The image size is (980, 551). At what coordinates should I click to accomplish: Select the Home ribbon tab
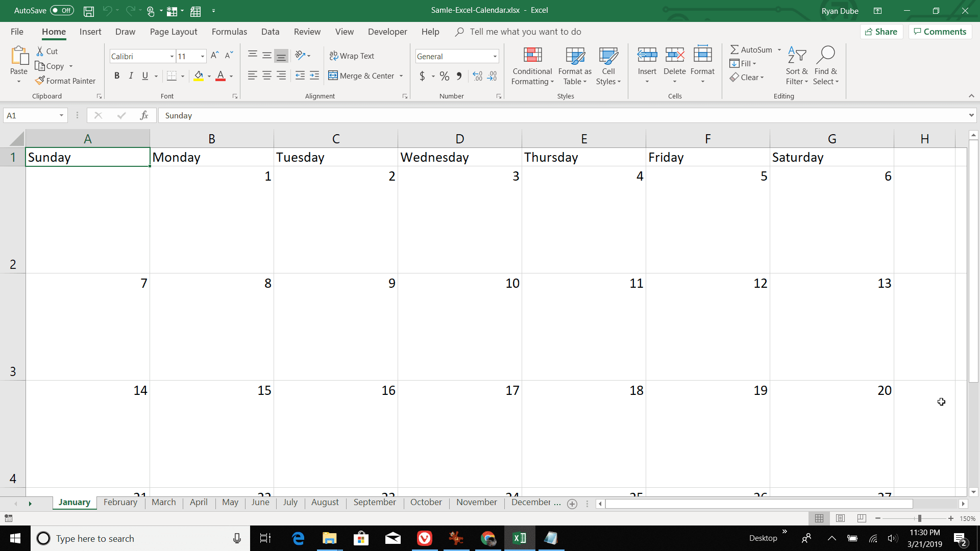pyautogui.click(x=53, y=32)
